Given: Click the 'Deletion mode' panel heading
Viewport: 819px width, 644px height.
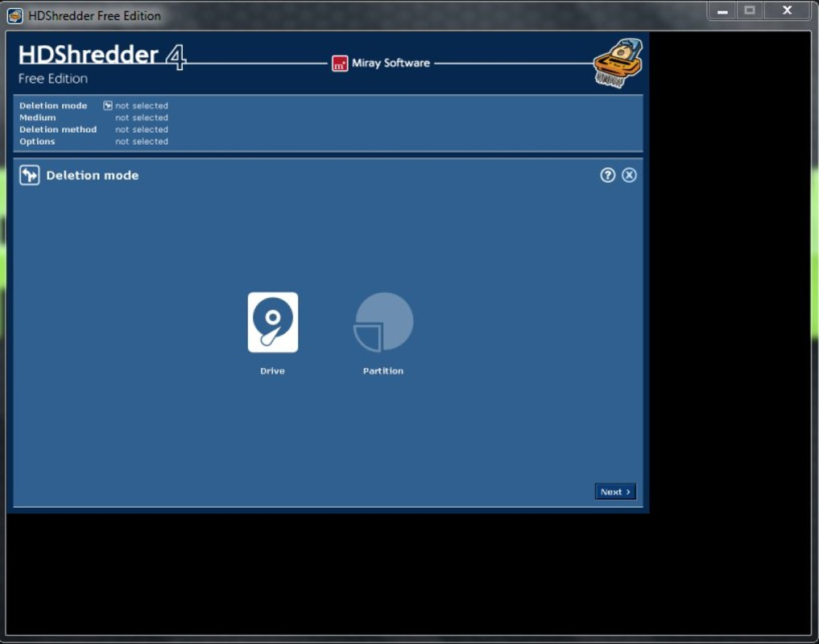Looking at the screenshot, I should (93, 175).
